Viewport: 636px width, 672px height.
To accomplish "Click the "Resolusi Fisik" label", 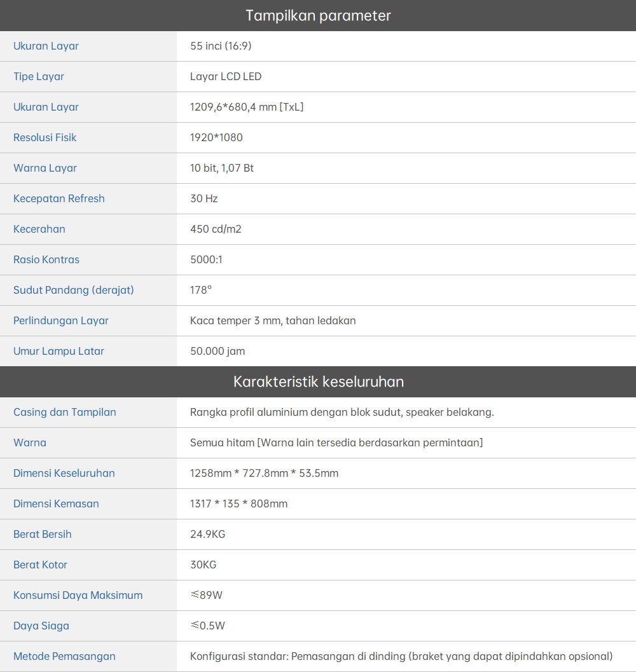I will [x=45, y=137].
